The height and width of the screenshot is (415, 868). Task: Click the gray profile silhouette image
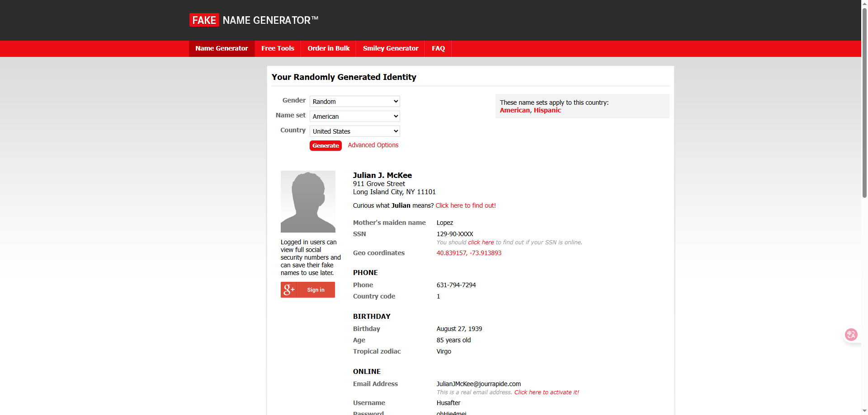pyautogui.click(x=308, y=201)
